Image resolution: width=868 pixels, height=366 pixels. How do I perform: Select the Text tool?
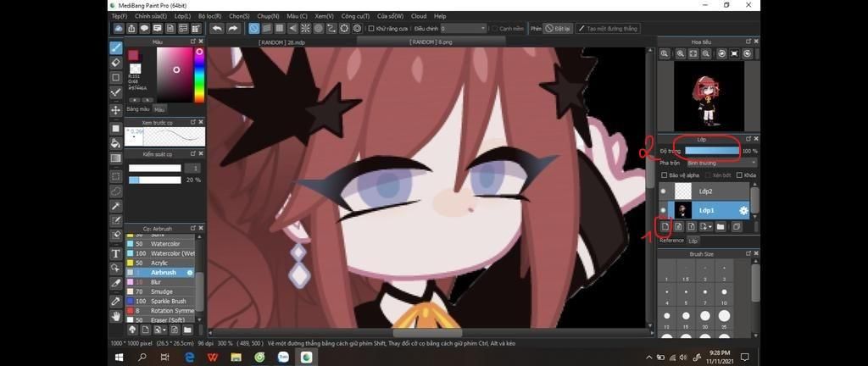click(x=115, y=254)
